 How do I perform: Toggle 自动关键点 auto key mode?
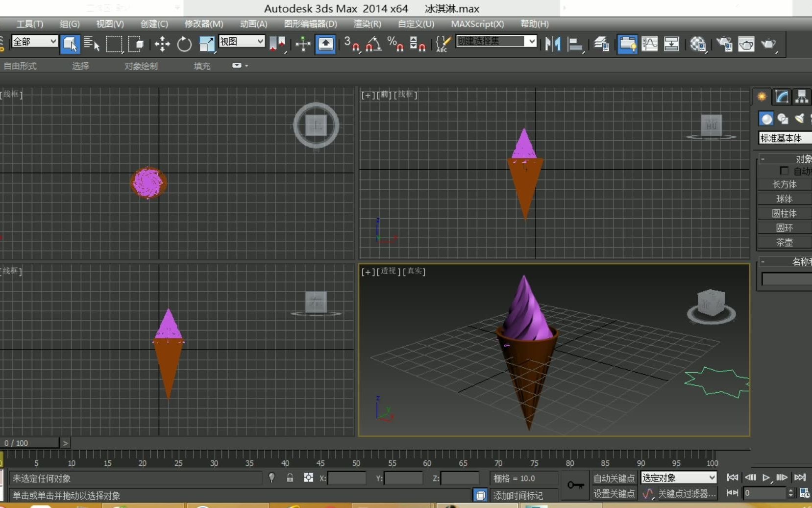(614, 478)
